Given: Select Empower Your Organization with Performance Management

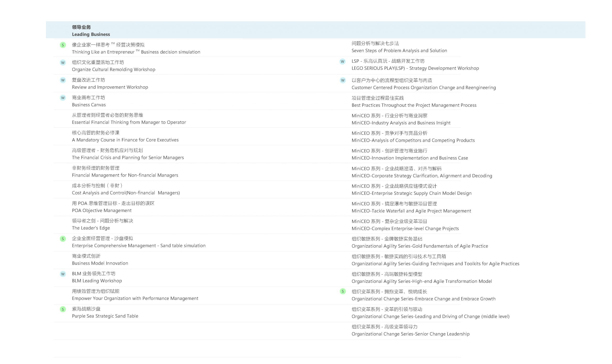Looking at the screenshot, I should click(135, 298).
